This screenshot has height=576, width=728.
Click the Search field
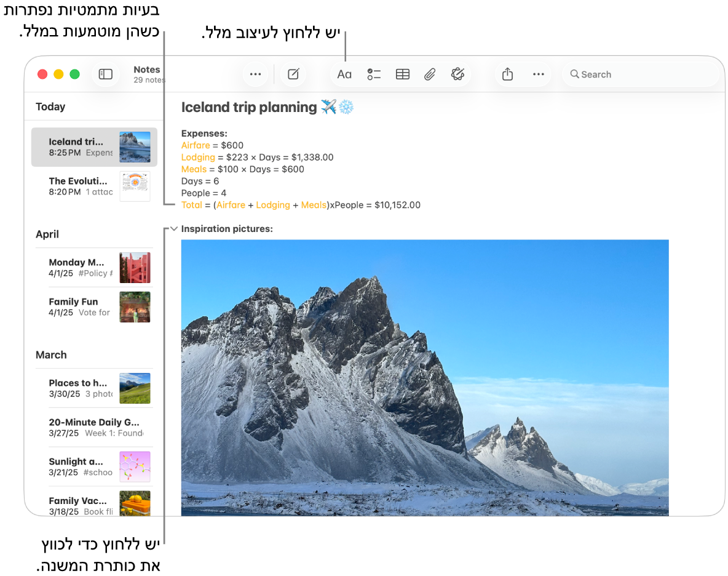tap(641, 74)
